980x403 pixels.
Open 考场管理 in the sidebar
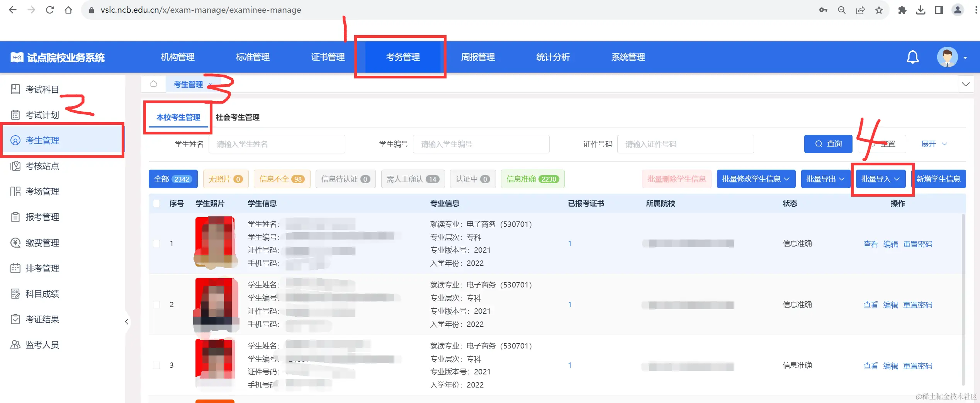pyautogui.click(x=63, y=191)
